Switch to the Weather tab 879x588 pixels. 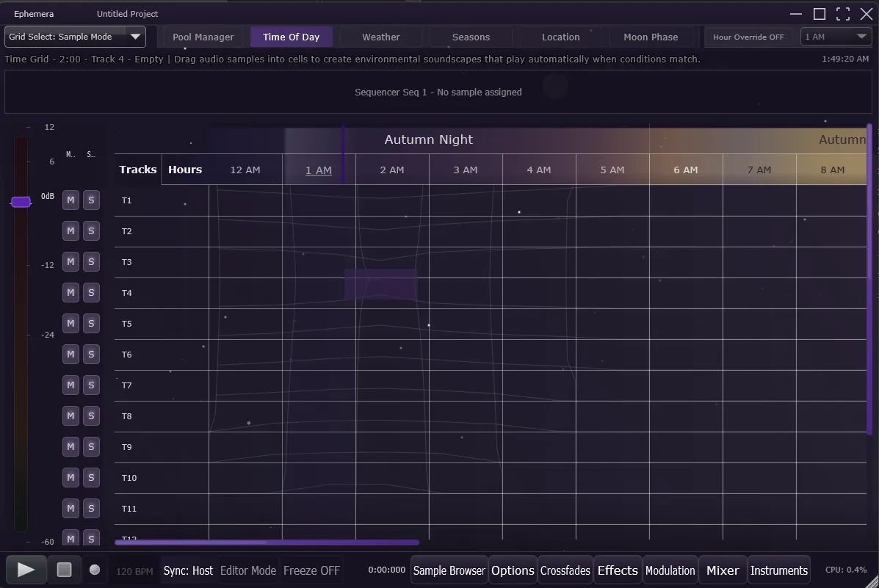[380, 37]
